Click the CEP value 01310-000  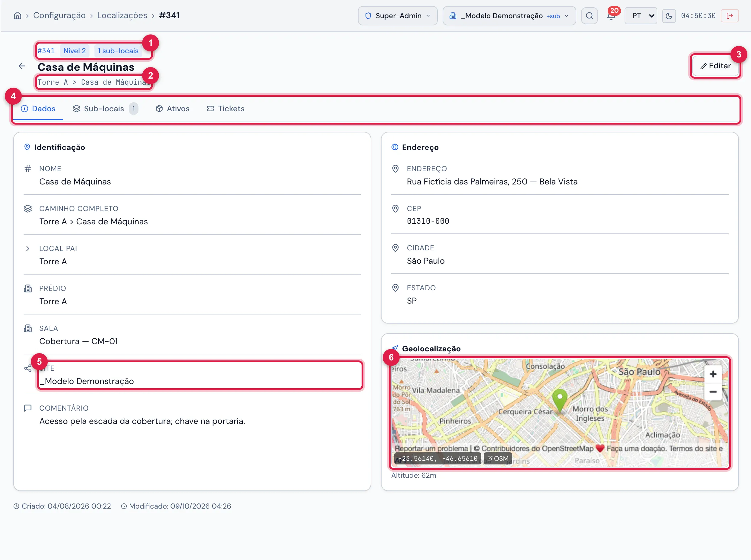click(x=428, y=221)
